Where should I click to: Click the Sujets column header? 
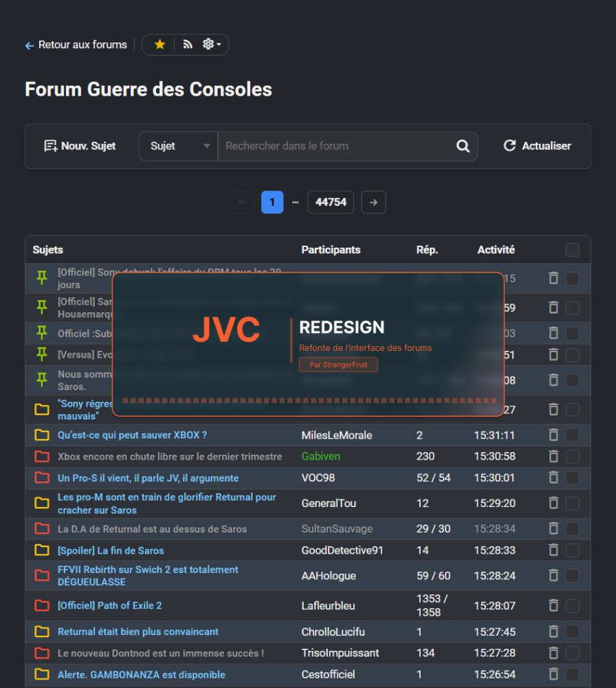48,250
